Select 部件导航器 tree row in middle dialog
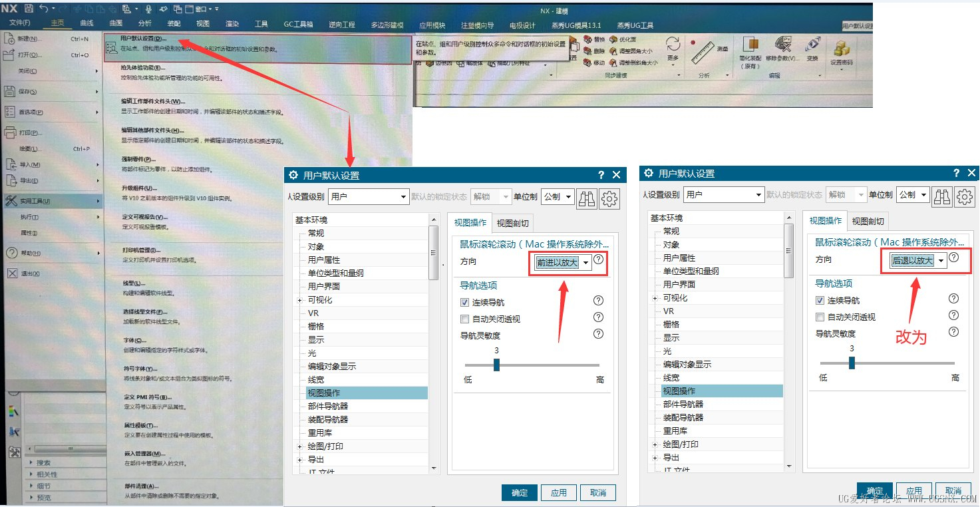980x507 pixels. click(367, 407)
